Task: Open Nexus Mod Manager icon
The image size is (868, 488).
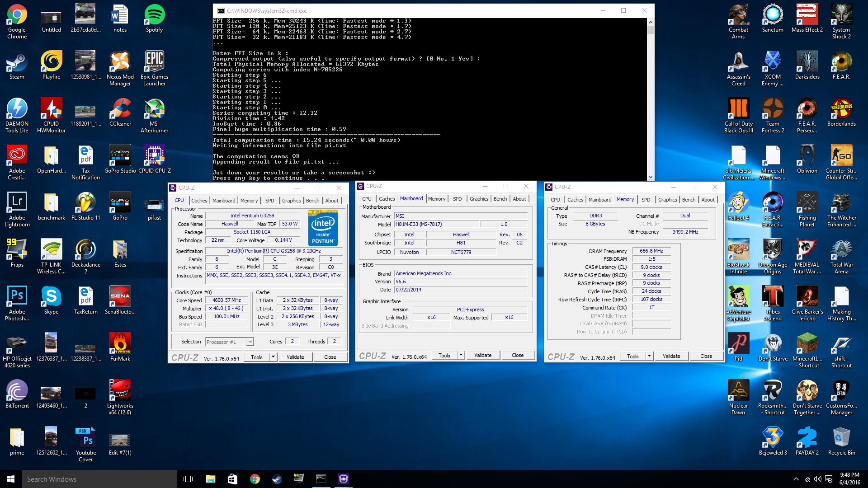Action: click(120, 69)
